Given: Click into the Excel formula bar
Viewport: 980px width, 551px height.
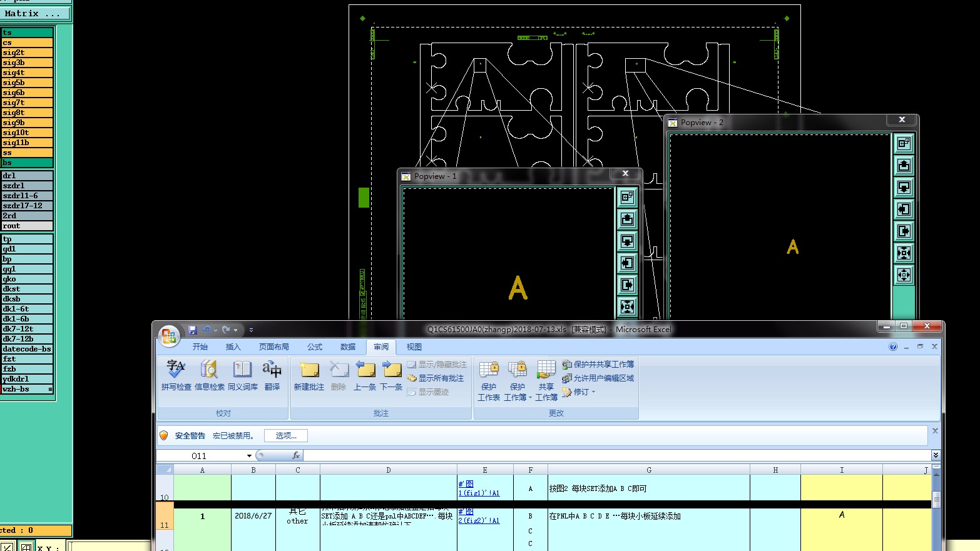Looking at the screenshot, I should point(616,456).
